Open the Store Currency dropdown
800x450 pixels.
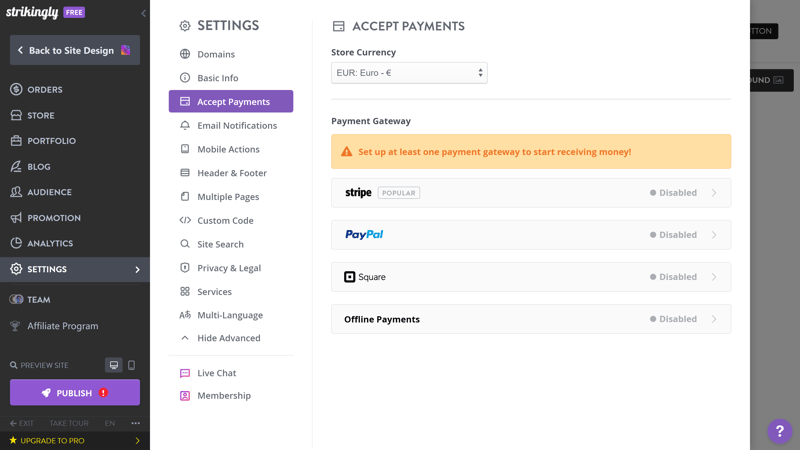coord(409,73)
